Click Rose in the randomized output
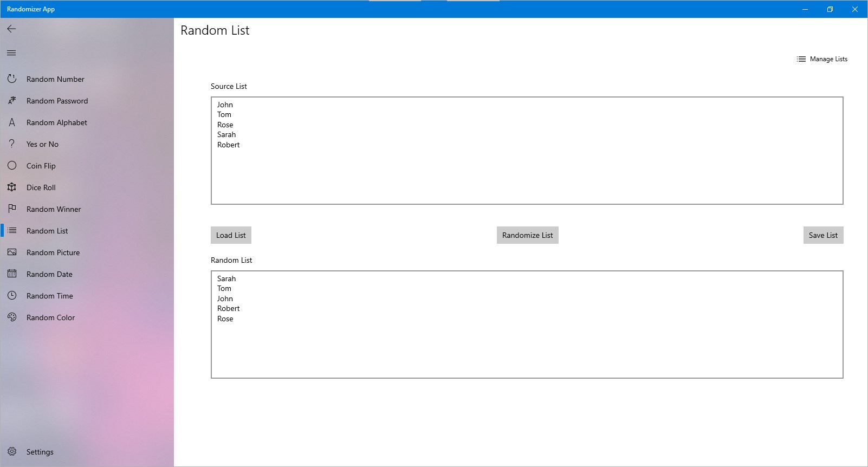868x467 pixels. [225, 319]
